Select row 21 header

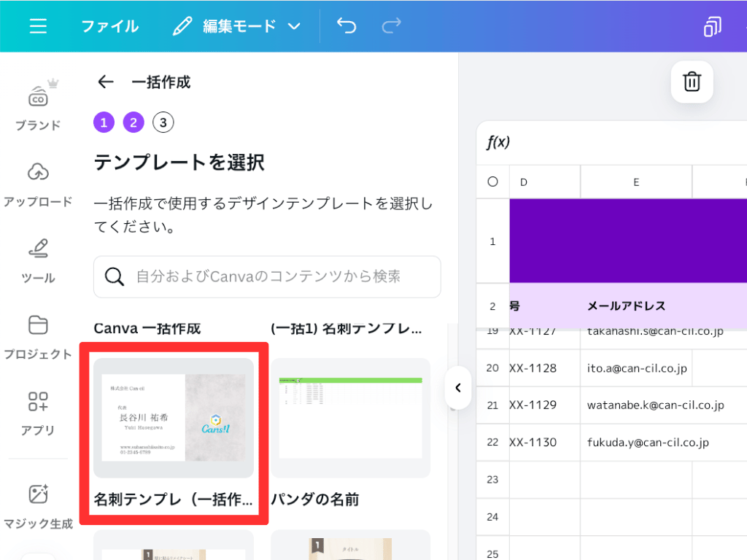[x=492, y=405]
